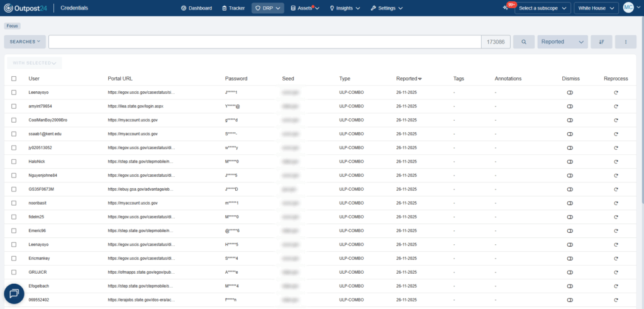Open the three-dot more options menu
The image size is (644, 309).
[625, 42]
